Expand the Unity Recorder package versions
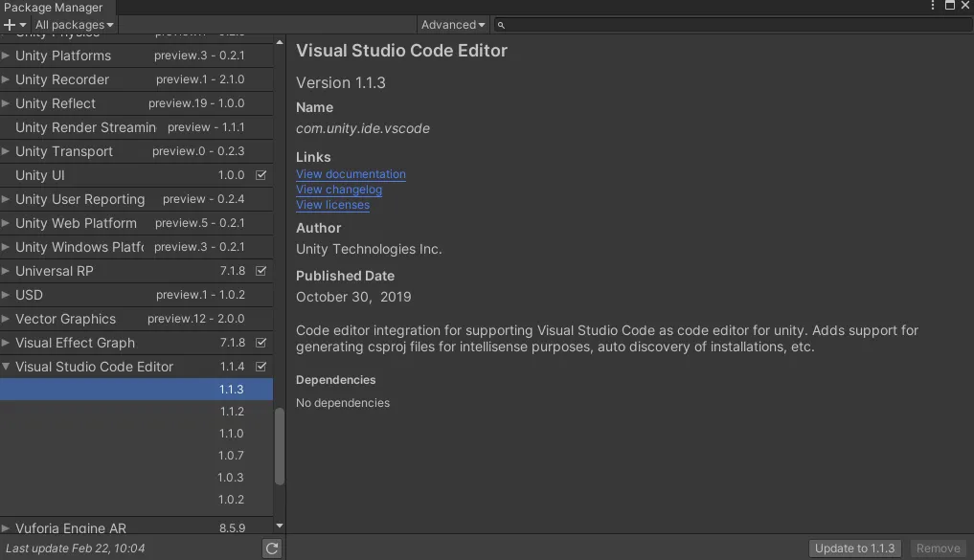 tap(6, 79)
